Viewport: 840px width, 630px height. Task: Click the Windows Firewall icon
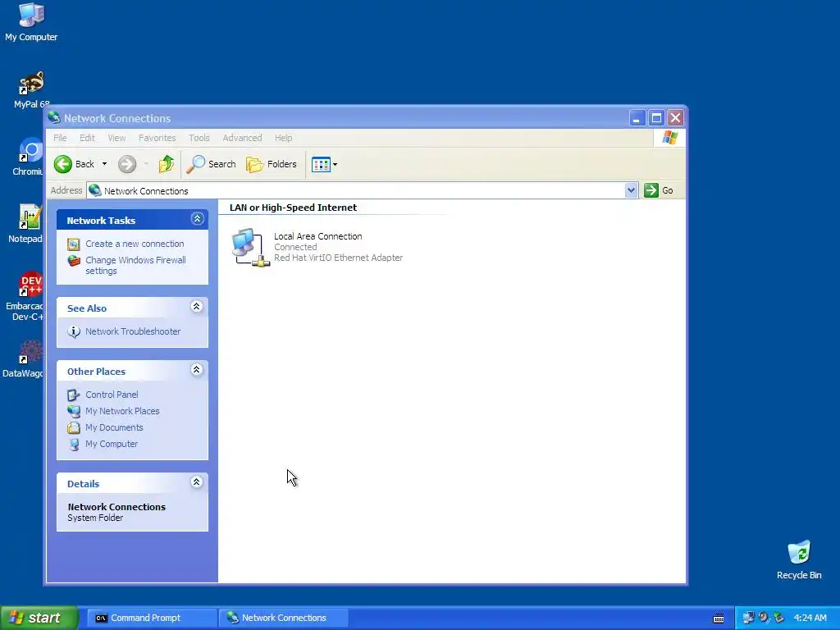73,261
